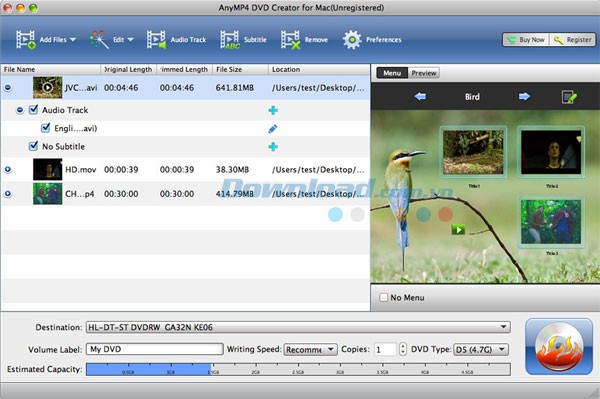The height and width of the screenshot is (399, 600).
Task: Select Title 2 thumbnail in menu preview
Action: [x=551, y=152]
